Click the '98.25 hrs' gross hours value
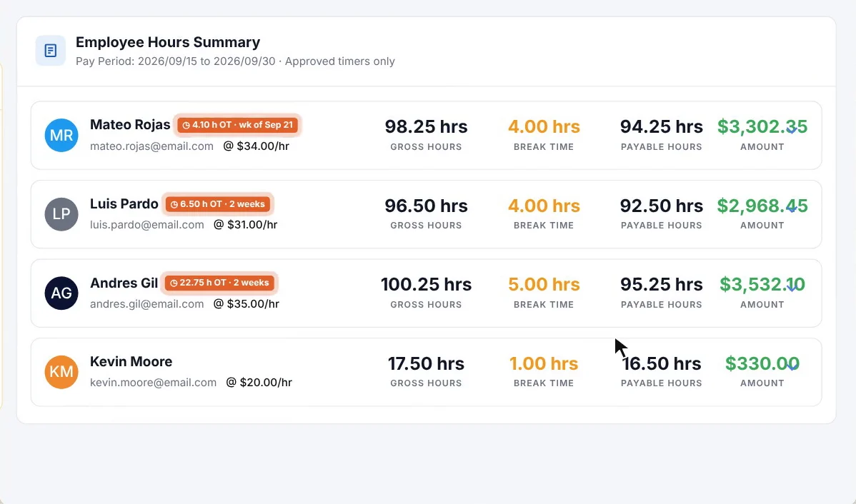Screen dimensions: 856x504 (x=427, y=126)
